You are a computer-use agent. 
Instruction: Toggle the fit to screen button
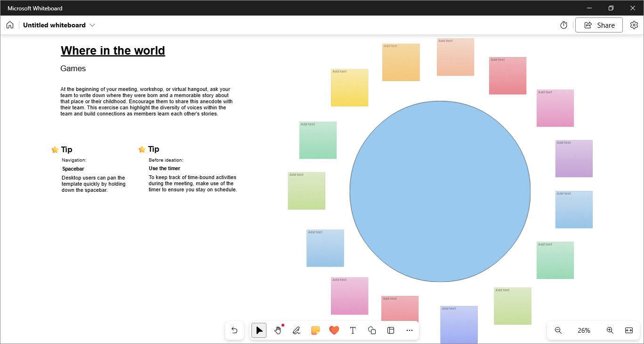click(628, 330)
